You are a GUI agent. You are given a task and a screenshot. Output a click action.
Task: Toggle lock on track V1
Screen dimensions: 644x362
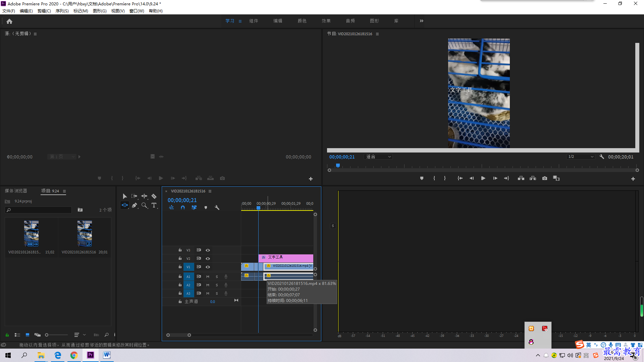tap(180, 267)
